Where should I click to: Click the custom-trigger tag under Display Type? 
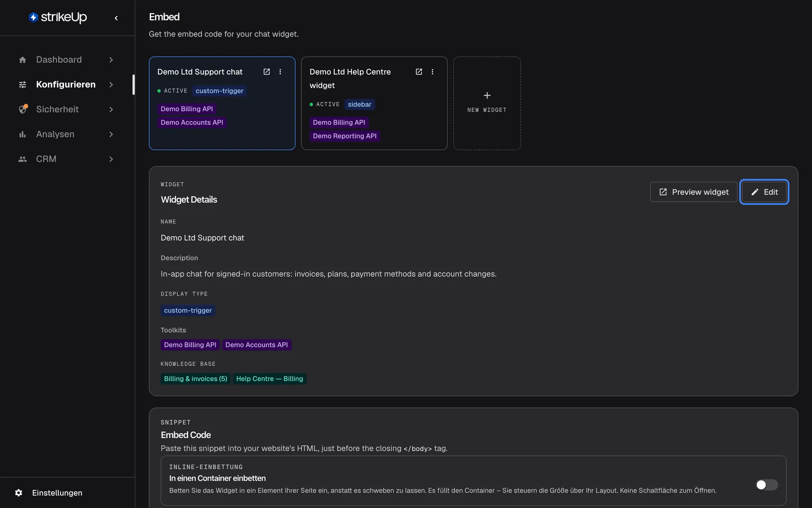pyautogui.click(x=188, y=310)
